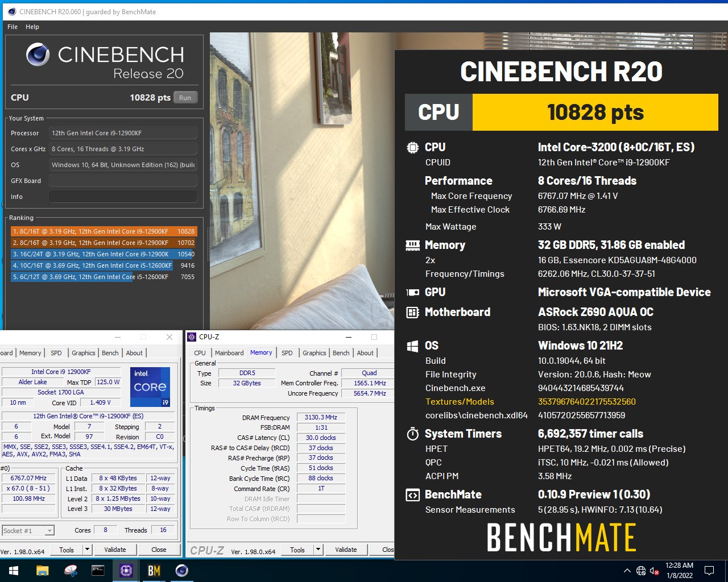The height and width of the screenshot is (582, 728).
Task: Click the core speed 6767.07 MHz value
Action: tap(28, 478)
